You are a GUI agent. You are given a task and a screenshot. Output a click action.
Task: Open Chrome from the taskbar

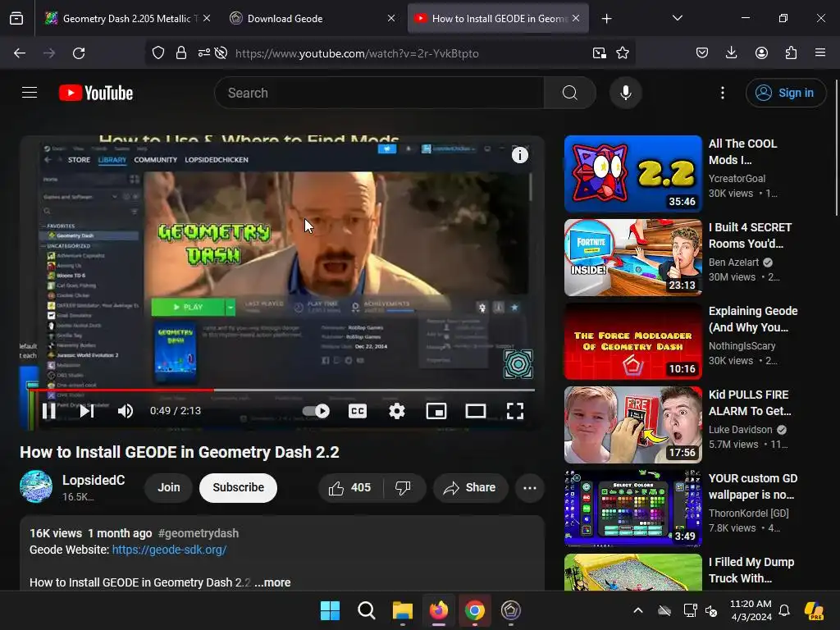(475, 610)
